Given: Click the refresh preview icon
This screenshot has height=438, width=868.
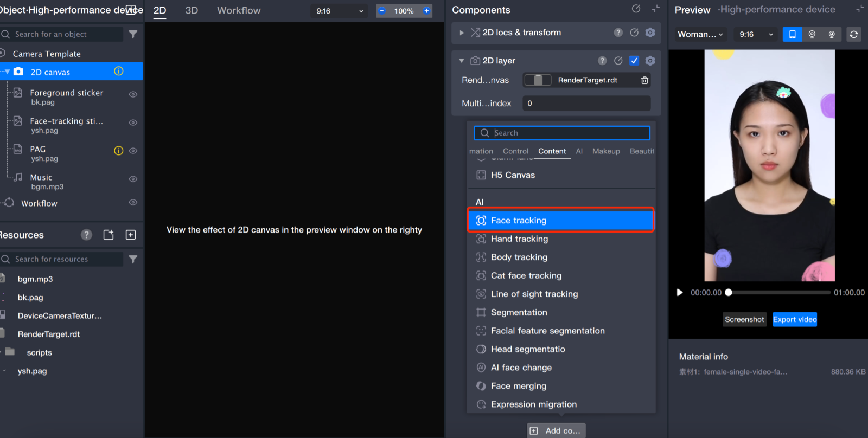Looking at the screenshot, I should tap(853, 34).
